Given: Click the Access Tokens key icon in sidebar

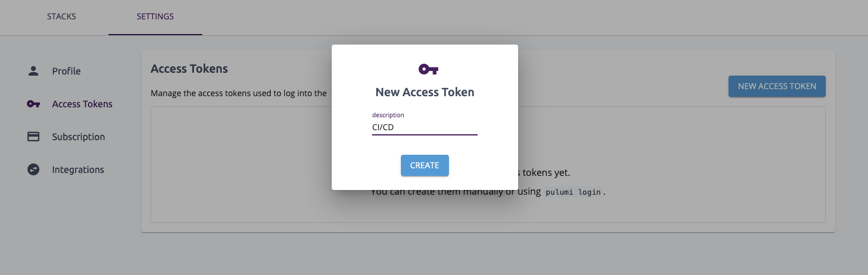Looking at the screenshot, I should click(x=33, y=104).
